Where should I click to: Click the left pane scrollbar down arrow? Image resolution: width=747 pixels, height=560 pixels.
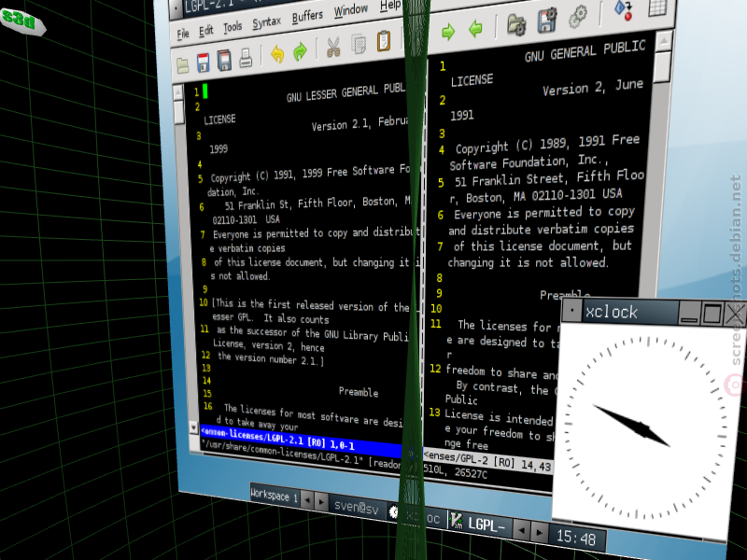pyautogui.click(x=193, y=427)
